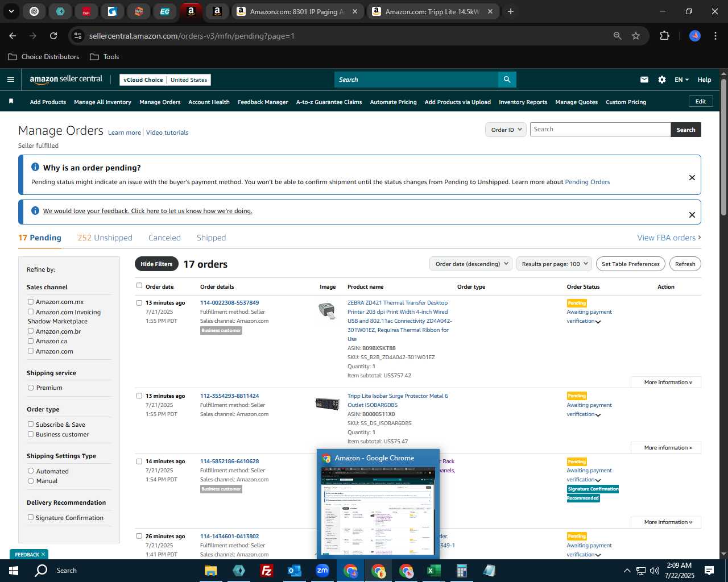Click the Set Table Preferences button
728x582 pixels.
click(630, 264)
